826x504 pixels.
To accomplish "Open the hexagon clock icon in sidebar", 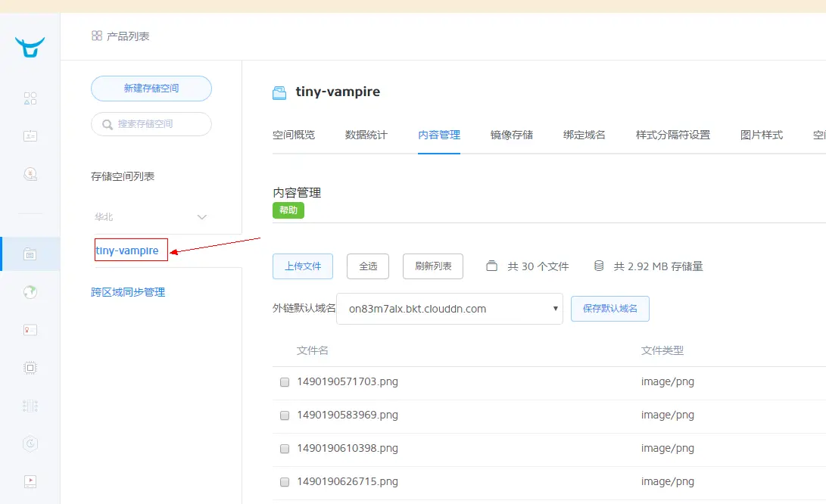I will [30, 443].
